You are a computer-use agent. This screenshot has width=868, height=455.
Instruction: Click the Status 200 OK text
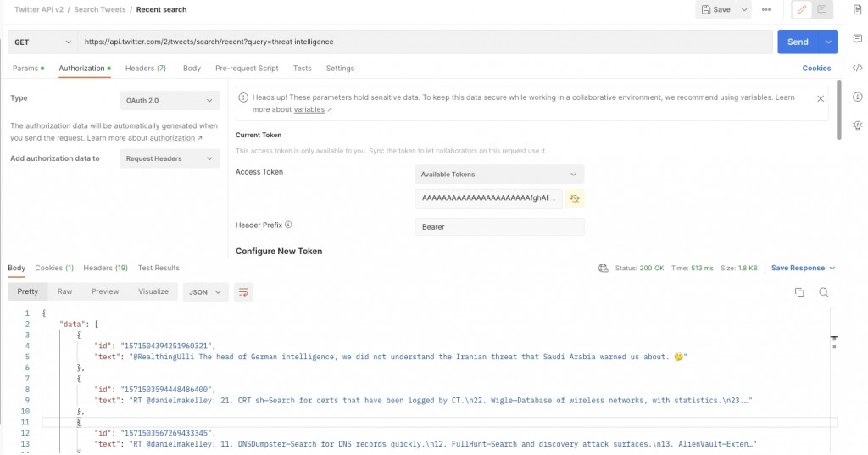coord(639,269)
